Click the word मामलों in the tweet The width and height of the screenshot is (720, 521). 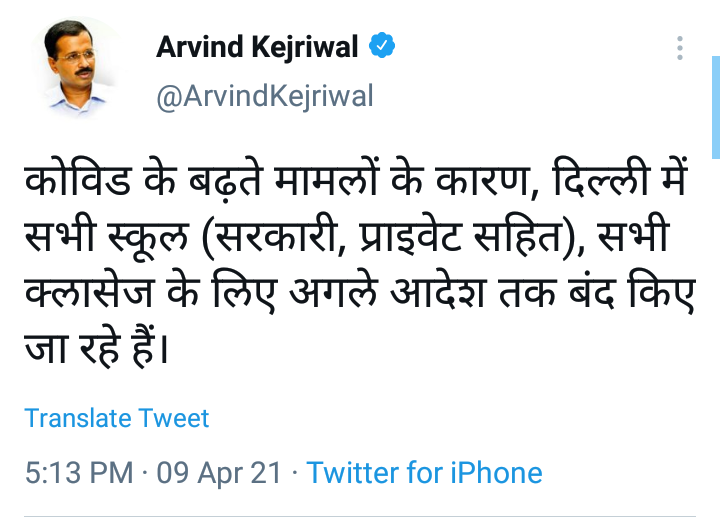pos(325,184)
